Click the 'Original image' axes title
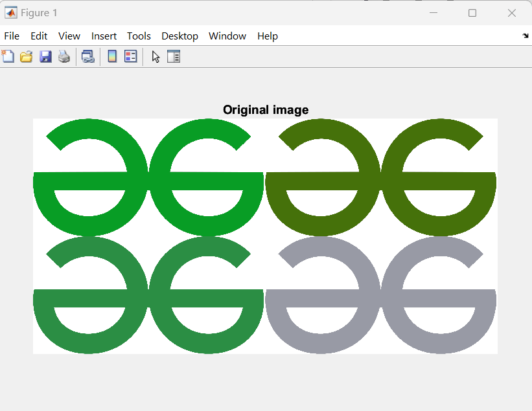The width and height of the screenshot is (532, 411). [266, 110]
